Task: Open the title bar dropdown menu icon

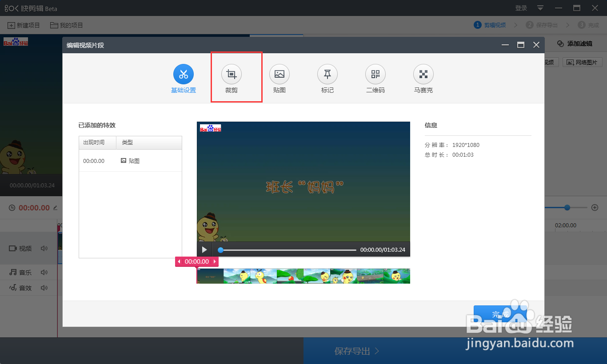Action: click(540, 8)
